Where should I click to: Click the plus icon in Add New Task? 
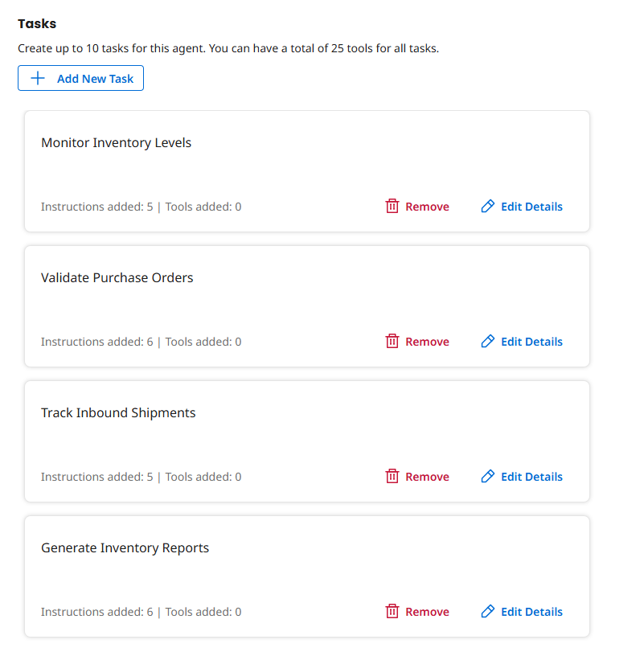pyautogui.click(x=38, y=78)
